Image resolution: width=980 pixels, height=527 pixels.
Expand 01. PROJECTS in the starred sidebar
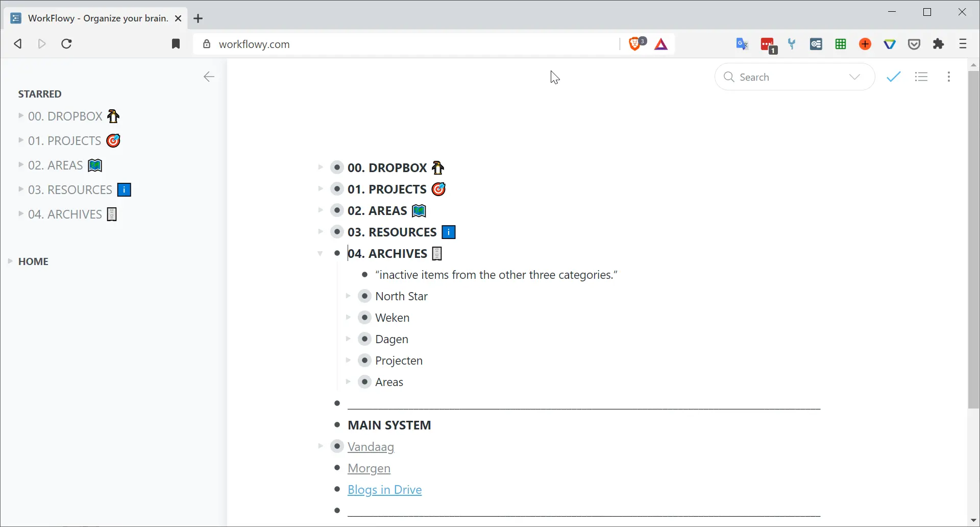click(21, 140)
